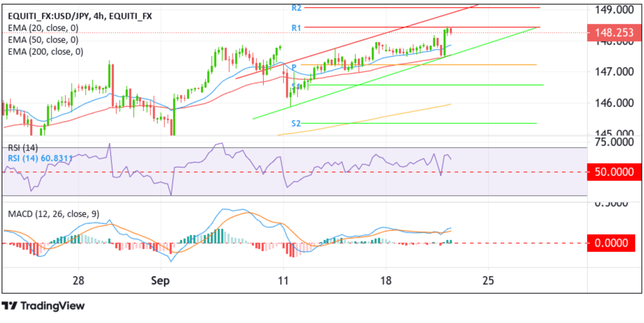The height and width of the screenshot is (323, 644).
Task: Click the P pivot label
Action: click(294, 67)
